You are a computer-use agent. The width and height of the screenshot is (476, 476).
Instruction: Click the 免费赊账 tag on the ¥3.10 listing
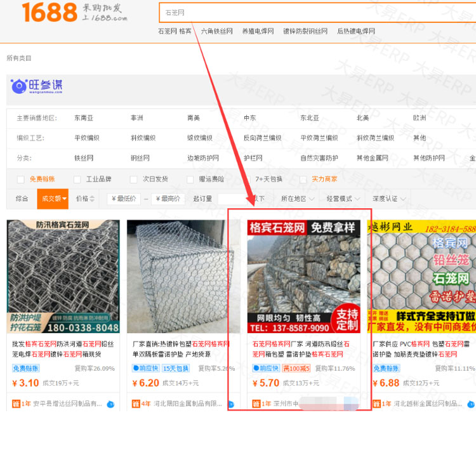[x=25, y=368]
